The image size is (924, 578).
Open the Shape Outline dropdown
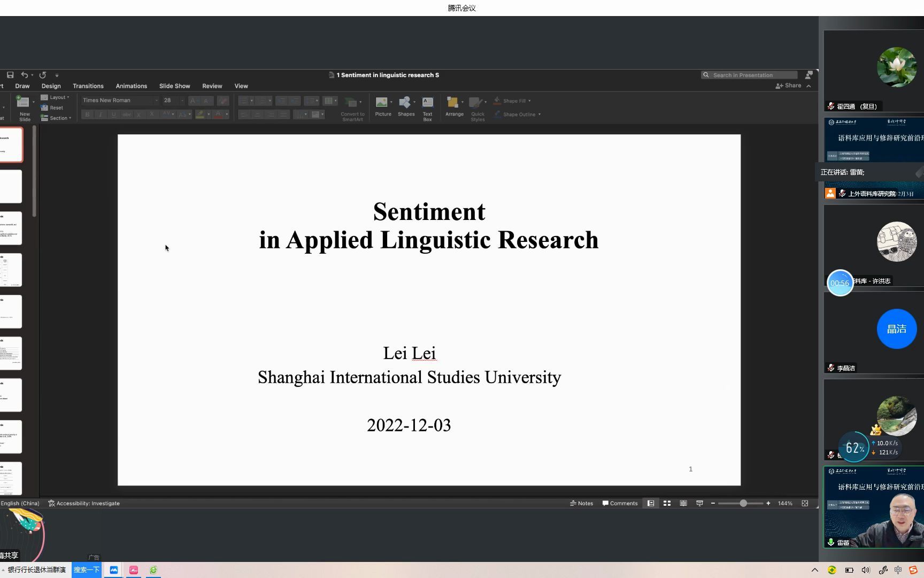[517, 115]
